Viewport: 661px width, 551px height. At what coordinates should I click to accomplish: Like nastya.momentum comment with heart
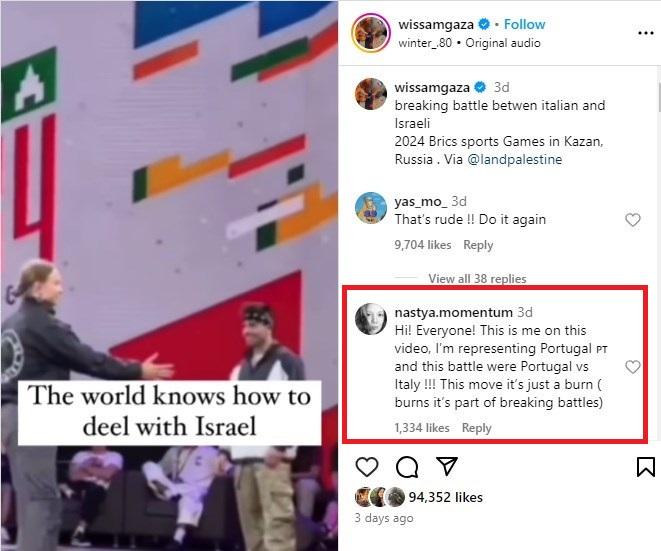tap(632, 367)
